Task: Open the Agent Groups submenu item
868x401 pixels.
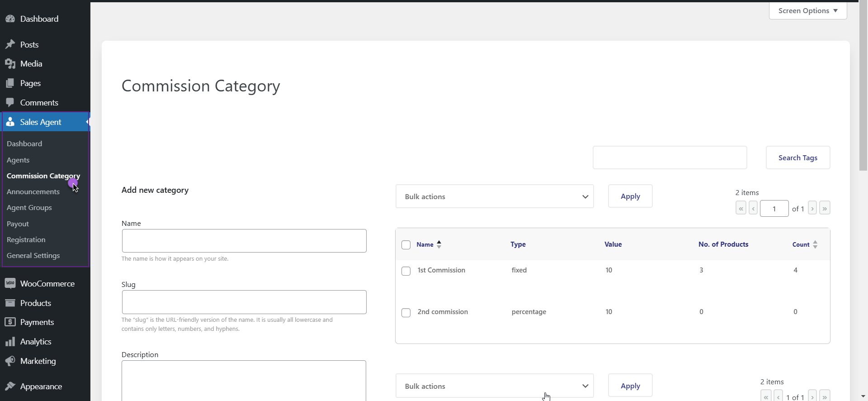Action: click(29, 208)
